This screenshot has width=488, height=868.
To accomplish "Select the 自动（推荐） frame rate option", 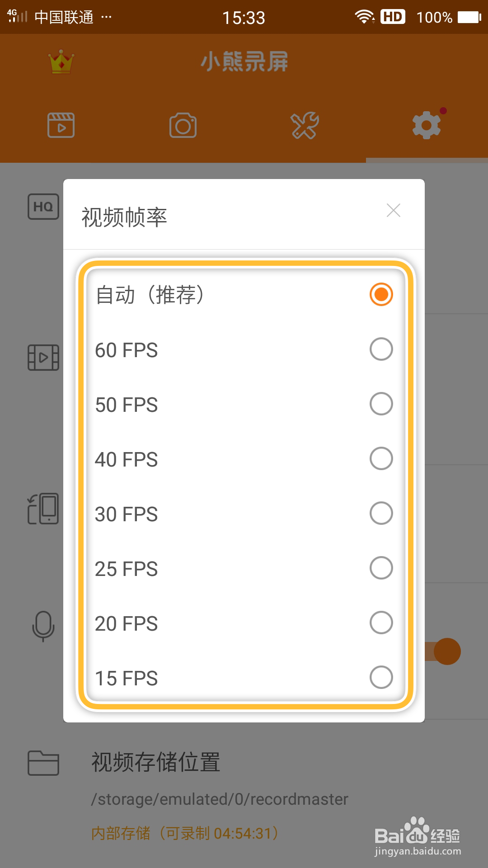I will (x=381, y=295).
